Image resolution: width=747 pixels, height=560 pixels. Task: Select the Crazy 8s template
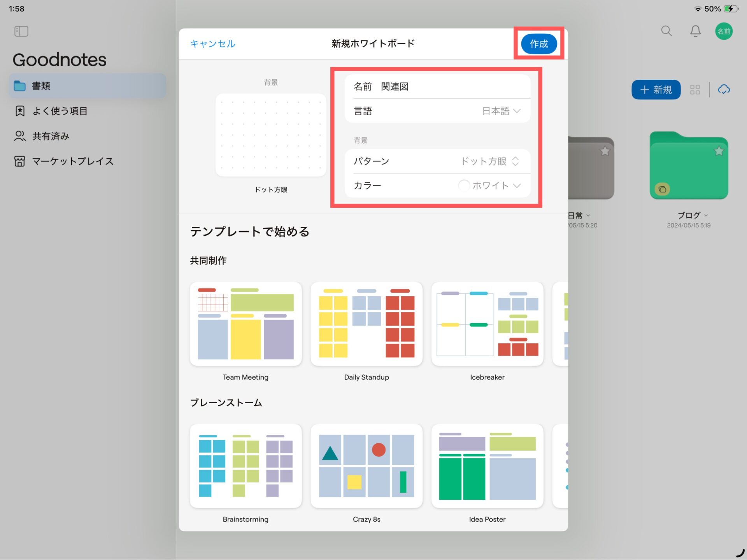click(x=366, y=466)
